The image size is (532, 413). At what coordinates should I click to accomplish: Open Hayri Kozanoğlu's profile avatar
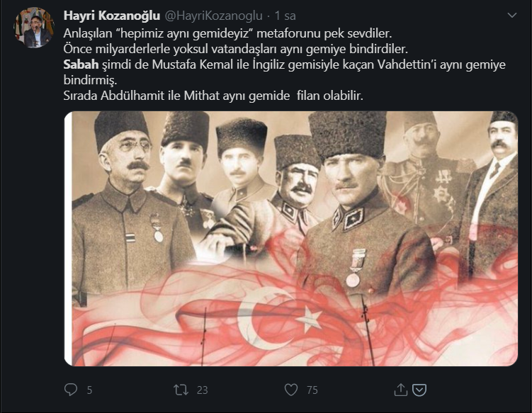33,28
